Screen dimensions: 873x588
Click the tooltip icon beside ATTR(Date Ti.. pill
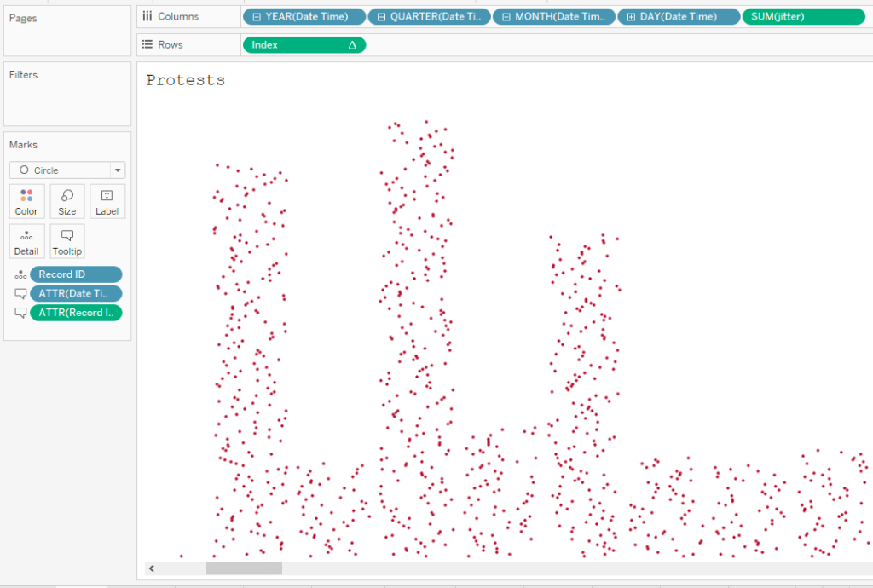20,294
